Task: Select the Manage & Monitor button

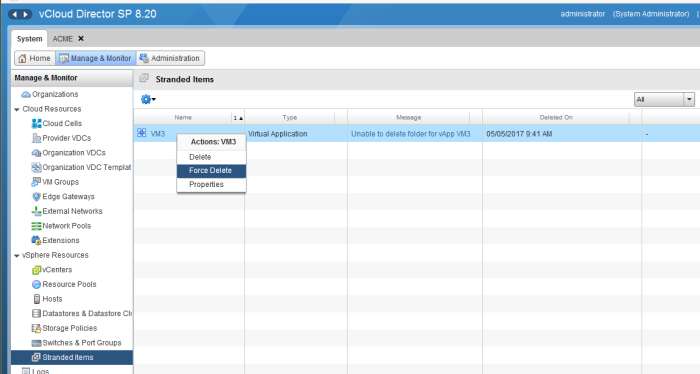Action: [x=96, y=58]
